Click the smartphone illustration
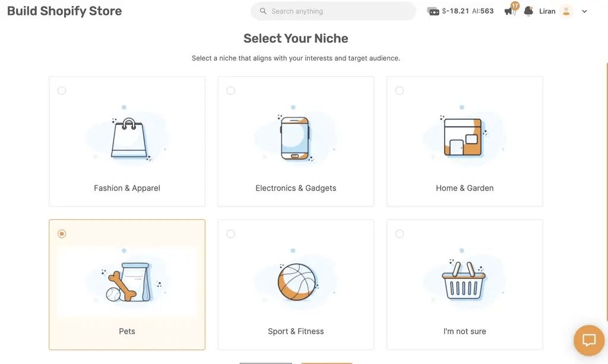This screenshot has height=364, width=608. 295,138
